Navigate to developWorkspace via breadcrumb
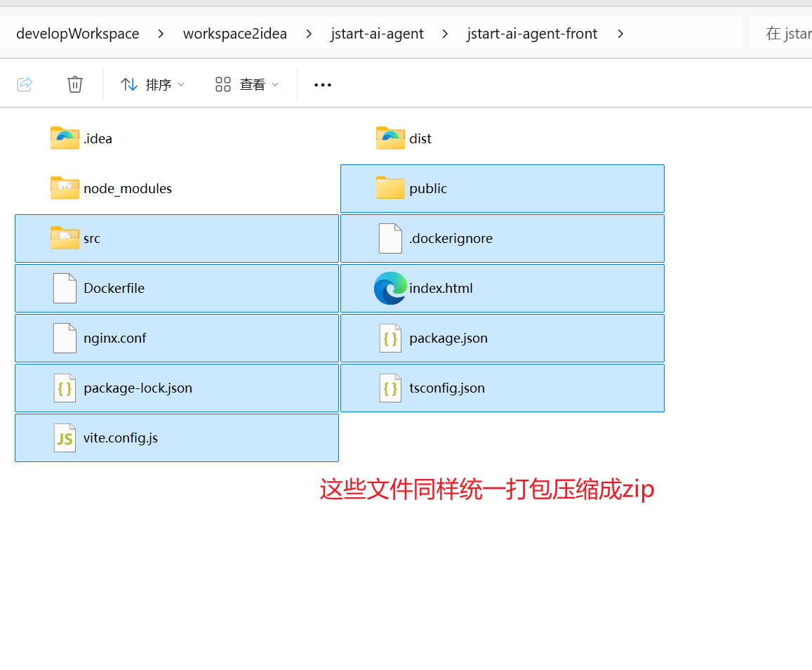 coord(77,33)
